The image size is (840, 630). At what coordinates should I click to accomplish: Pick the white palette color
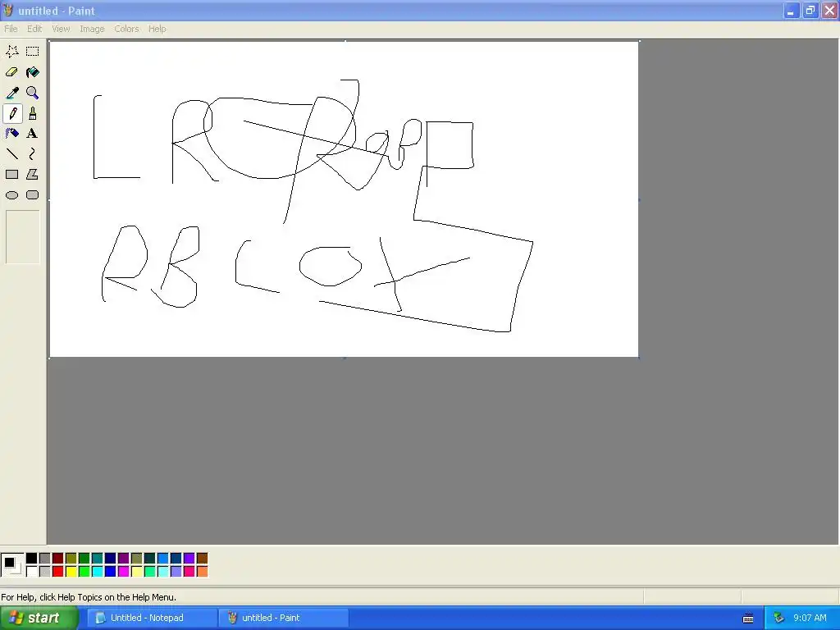coord(32,572)
